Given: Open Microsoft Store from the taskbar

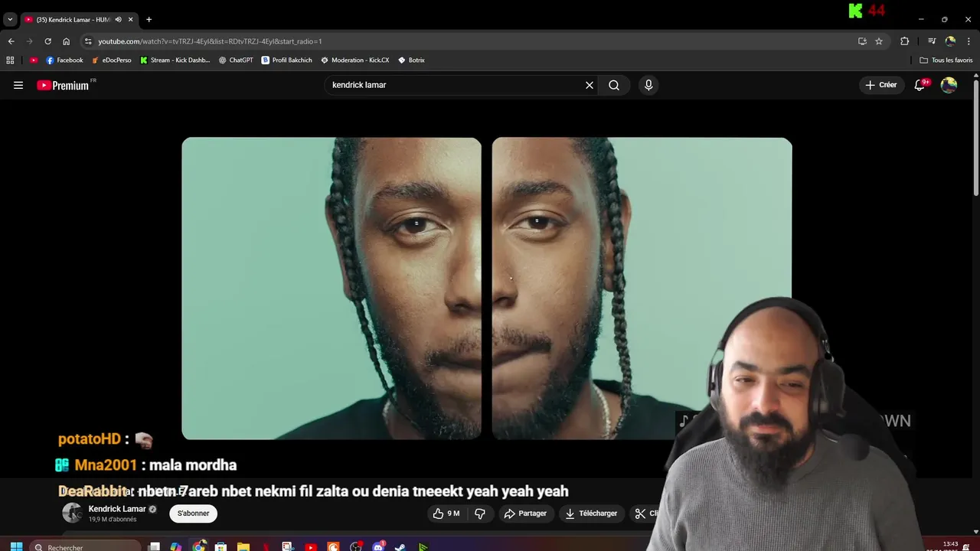Looking at the screenshot, I should click(220, 547).
